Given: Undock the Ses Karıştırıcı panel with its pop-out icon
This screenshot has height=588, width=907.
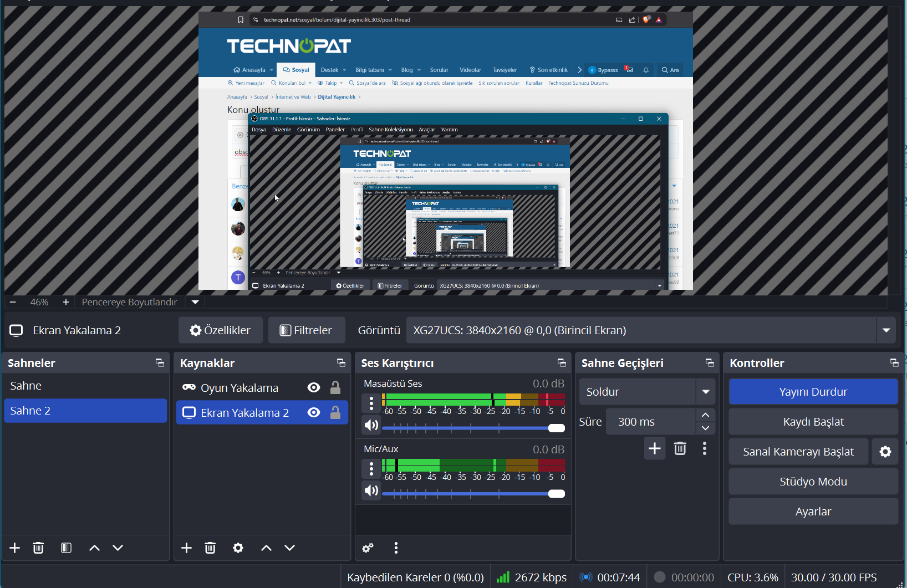Looking at the screenshot, I should [x=562, y=363].
